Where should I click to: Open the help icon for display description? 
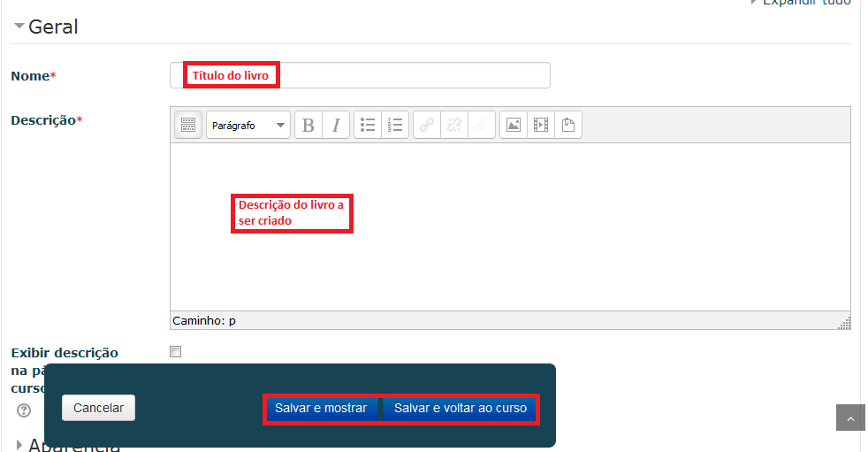click(x=24, y=410)
